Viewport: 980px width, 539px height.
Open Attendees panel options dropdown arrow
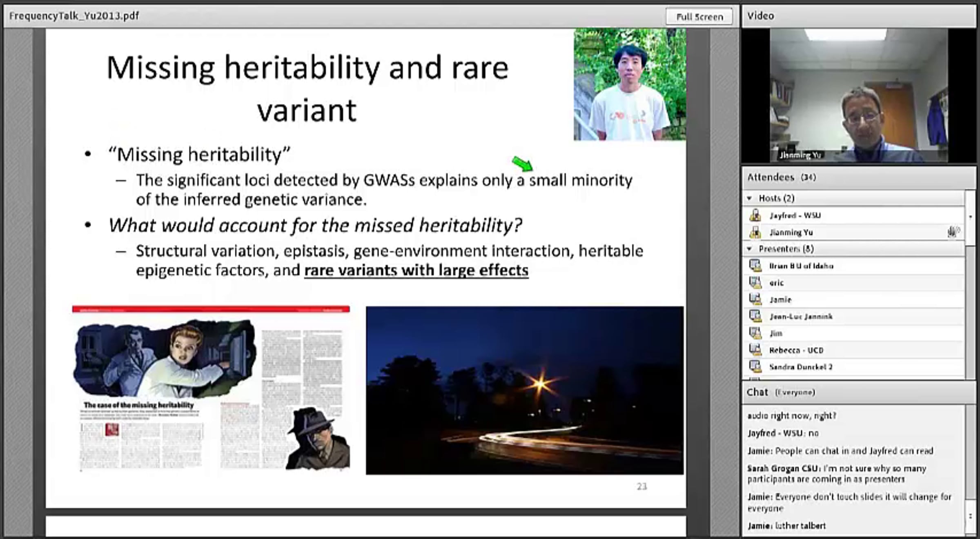point(971,217)
